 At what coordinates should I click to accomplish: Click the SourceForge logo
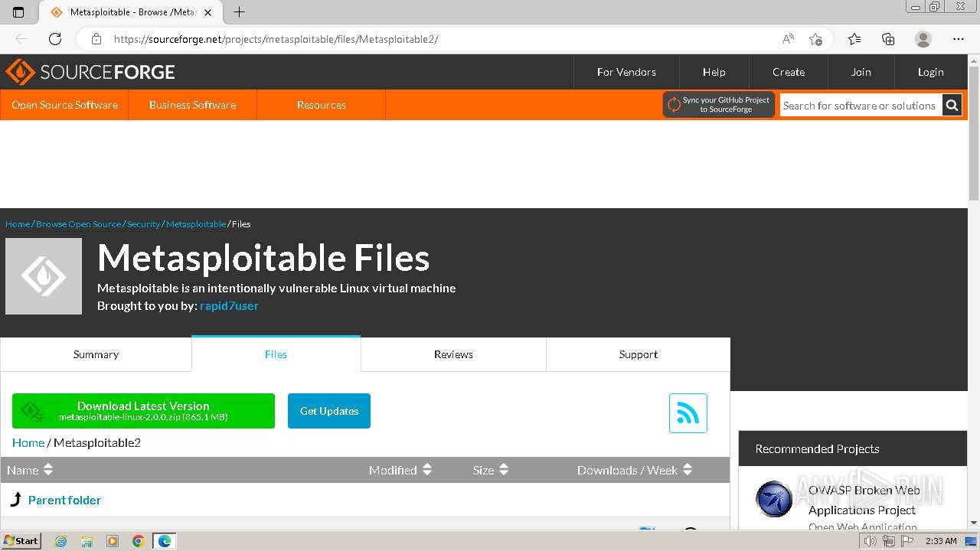tap(90, 72)
